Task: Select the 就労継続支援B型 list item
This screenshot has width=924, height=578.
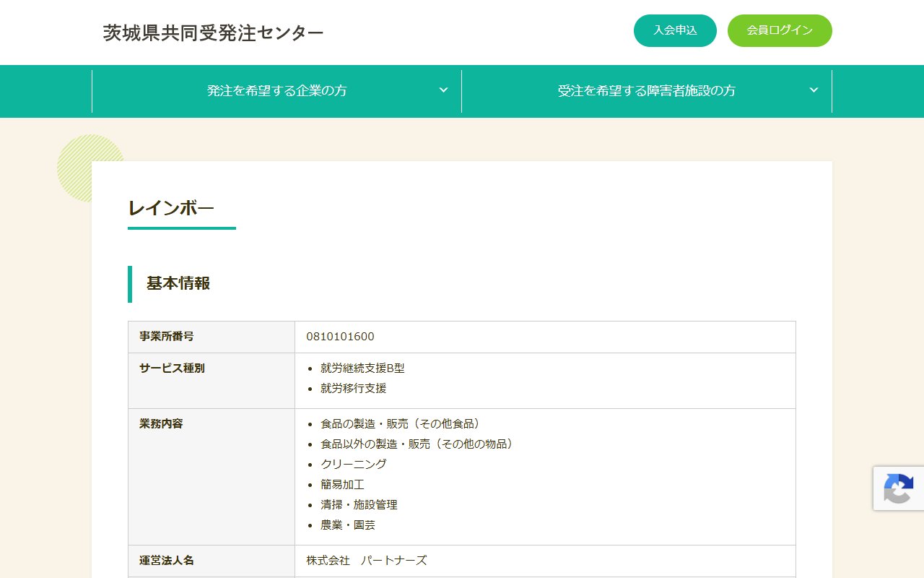Action: [x=362, y=368]
